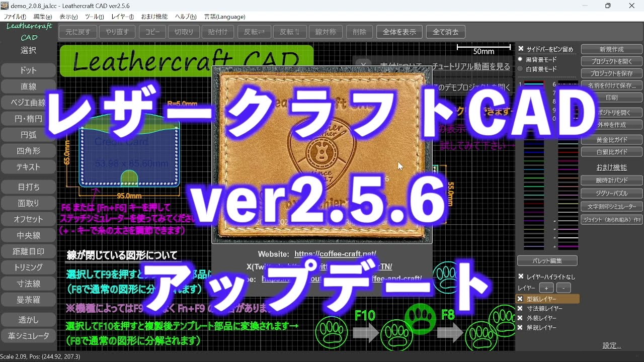Select the 寸法線 dimension line tool

point(29,284)
